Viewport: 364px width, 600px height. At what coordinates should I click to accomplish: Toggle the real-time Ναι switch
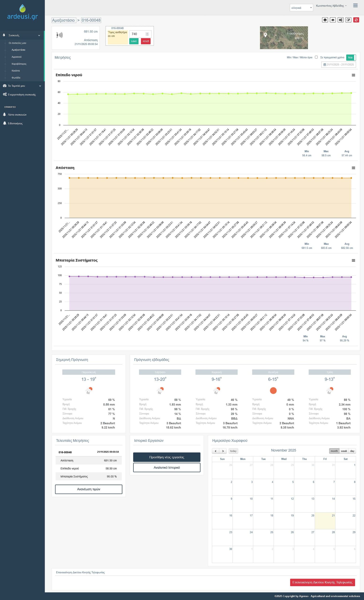(351, 58)
